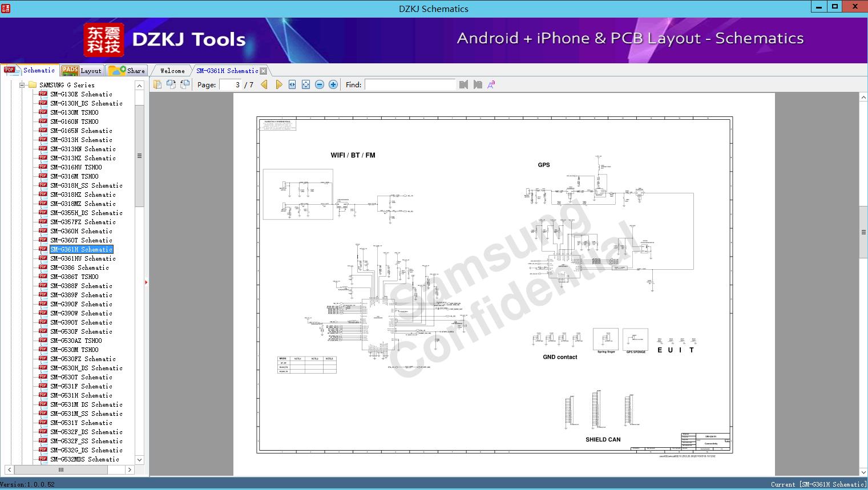Click the PDF icon beside SM-G360H Schematic
This screenshot has width=868, height=490.
[x=43, y=231]
